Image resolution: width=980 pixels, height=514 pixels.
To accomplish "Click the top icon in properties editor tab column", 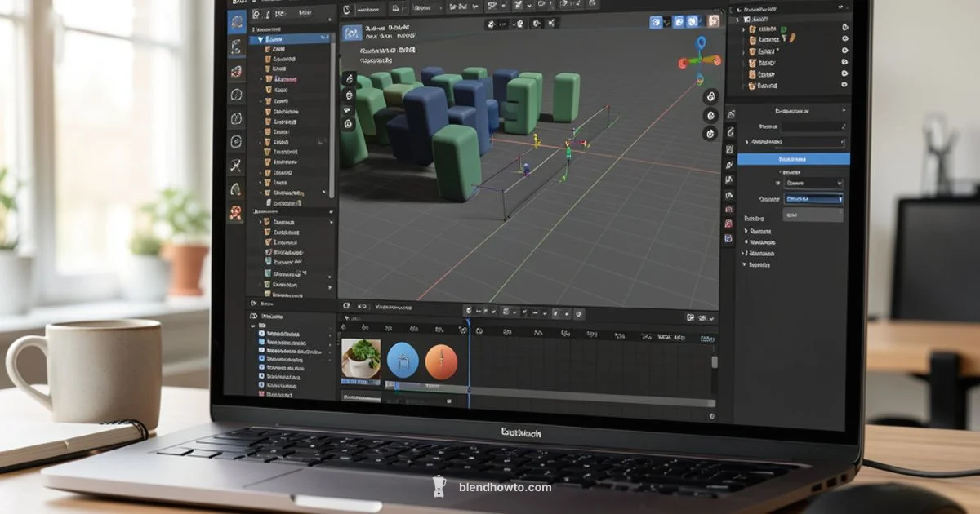I will (x=729, y=113).
